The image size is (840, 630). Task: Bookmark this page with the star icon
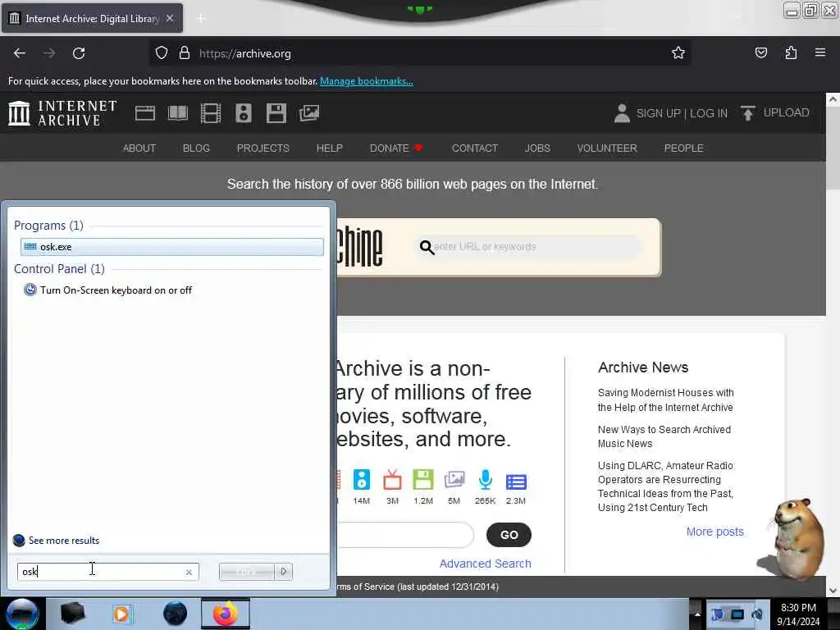678,53
